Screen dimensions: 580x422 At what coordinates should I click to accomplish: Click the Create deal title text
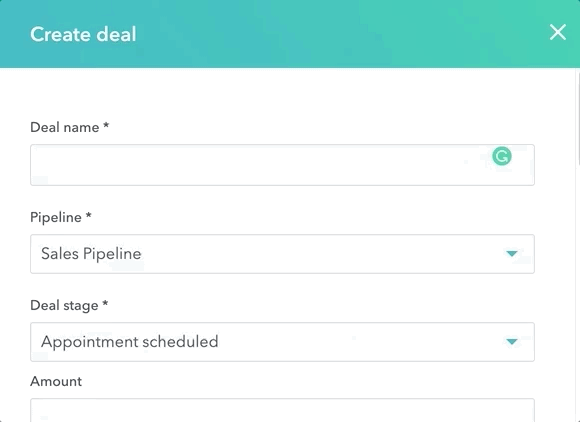click(x=83, y=34)
